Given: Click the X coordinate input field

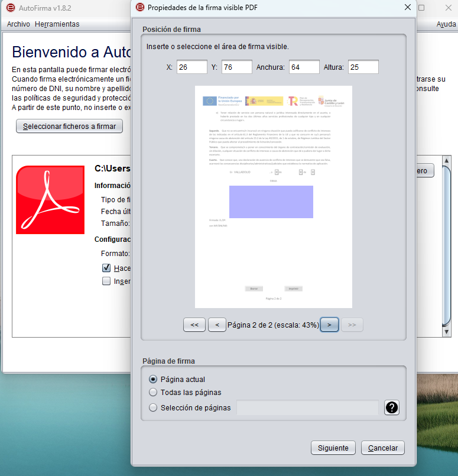Looking at the screenshot, I should pos(192,67).
